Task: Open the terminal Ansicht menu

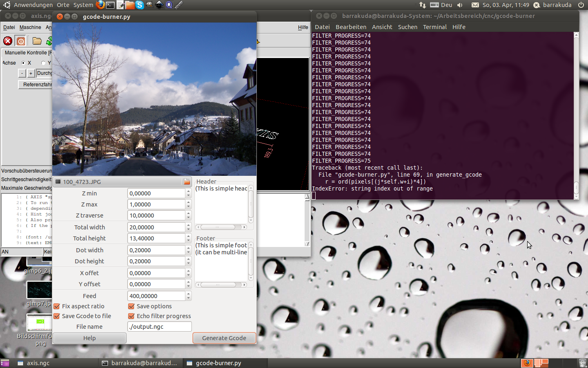Action: click(x=382, y=27)
